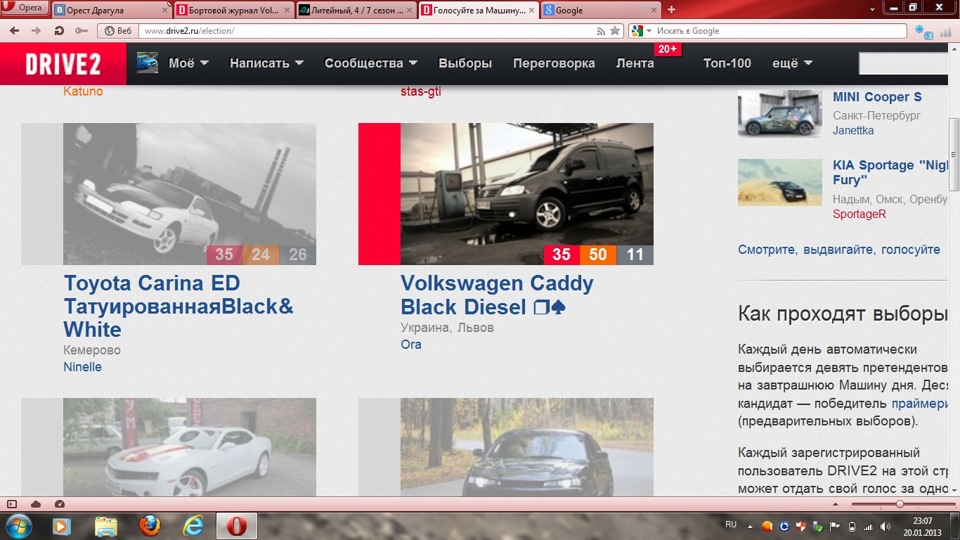This screenshot has width=960, height=540.
Task: Launch Internet Explorer from the taskbar
Action: pos(193,526)
